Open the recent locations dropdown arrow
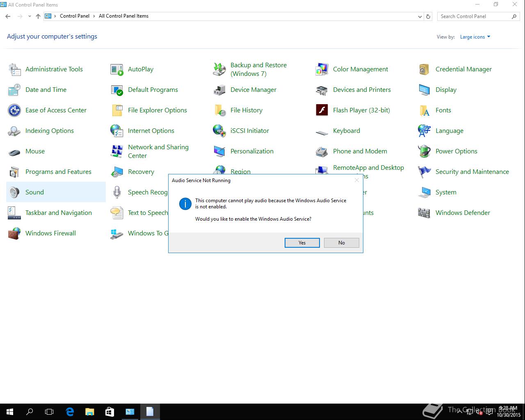This screenshot has height=420, width=525. click(x=30, y=16)
